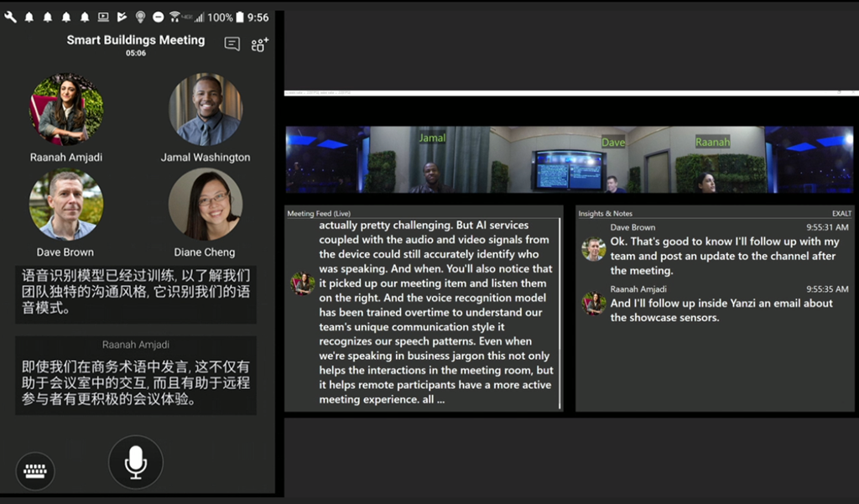Tap the screen cast status icon
The image size is (859, 504).
click(103, 17)
